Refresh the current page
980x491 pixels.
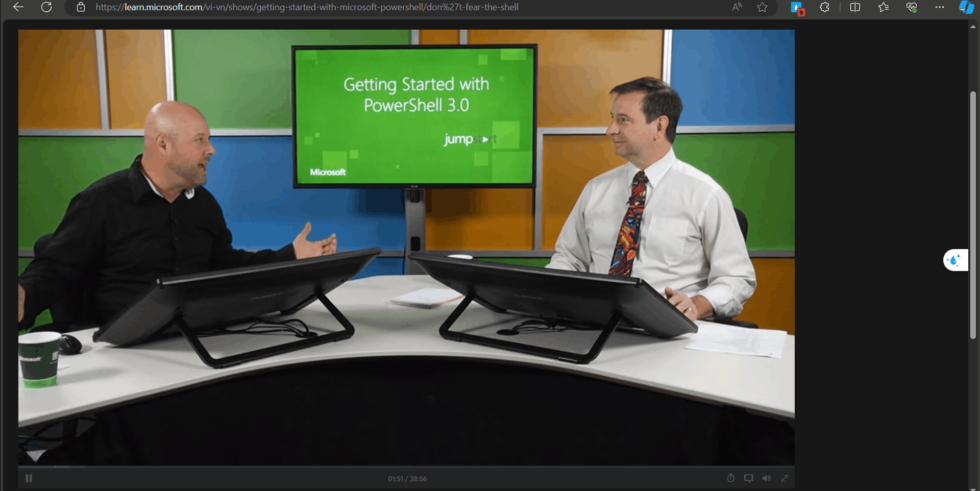click(46, 7)
